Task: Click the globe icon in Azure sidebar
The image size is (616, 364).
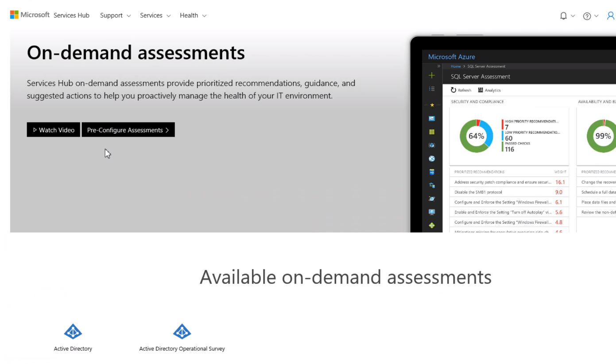Action: (x=432, y=159)
